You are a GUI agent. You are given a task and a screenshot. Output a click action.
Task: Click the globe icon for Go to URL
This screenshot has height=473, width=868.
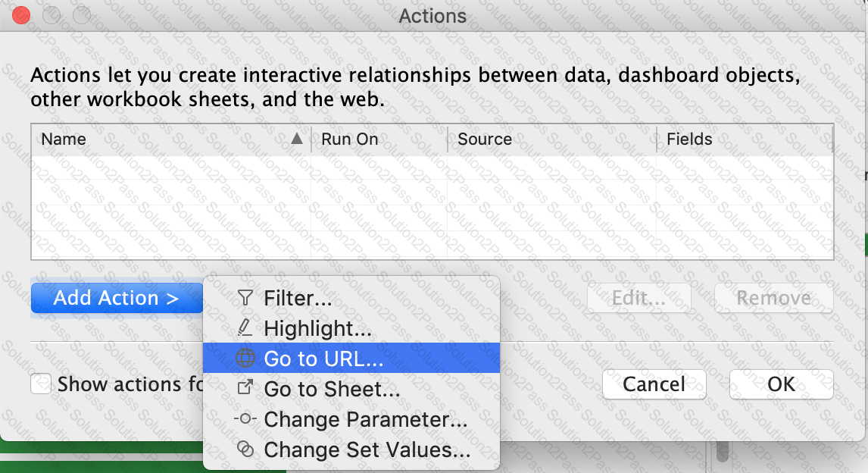point(245,359)
